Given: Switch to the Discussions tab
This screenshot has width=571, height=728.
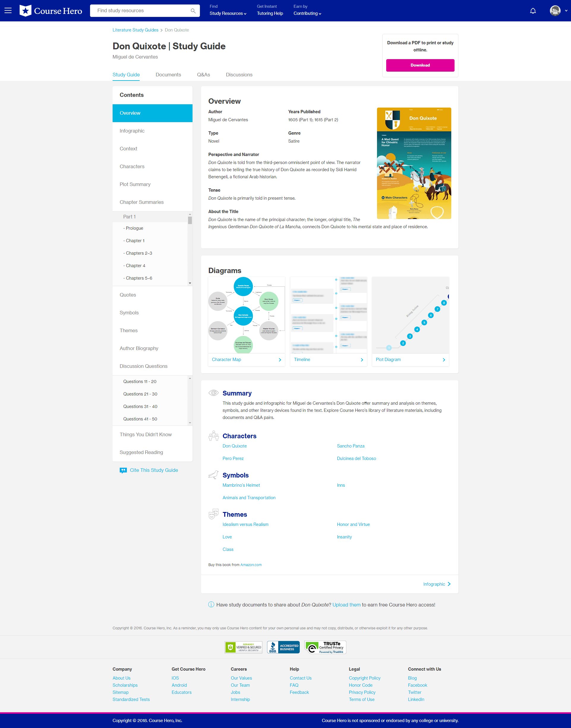Looking at the screenshot, I should (239, 75).
